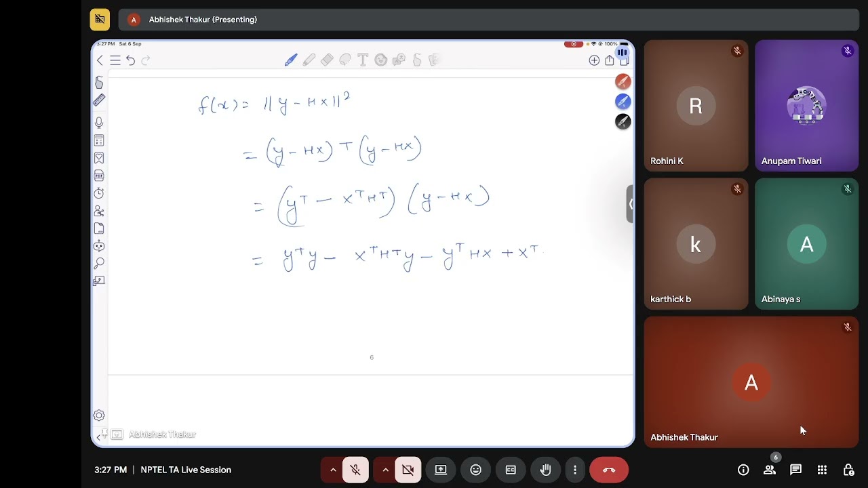Screen dimensions: 868x488
Task: Toggle closed captions CC button
Action: [511, 470]
